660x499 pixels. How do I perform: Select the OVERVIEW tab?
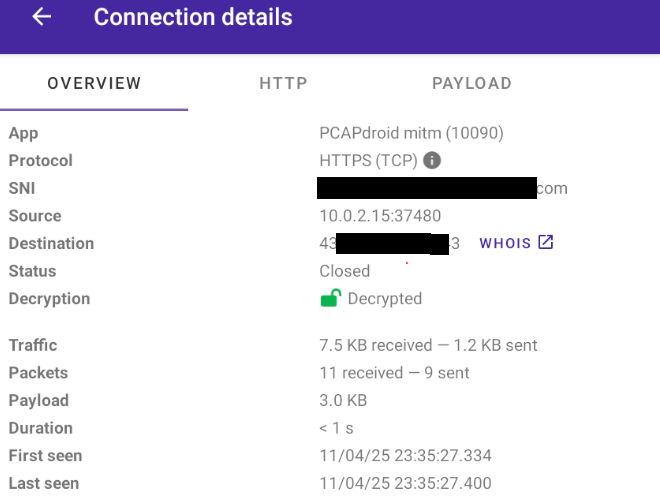(x=94, y=83)
